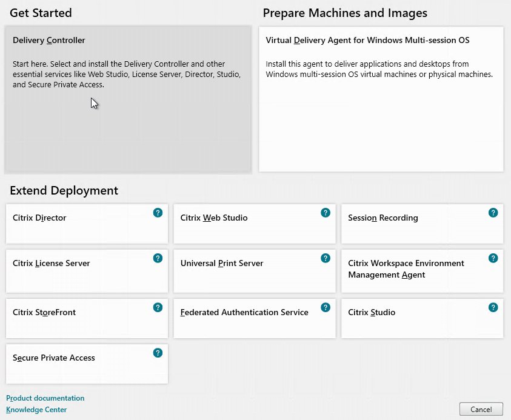Choose the Session Recording tile
This screenshot has width=511, height=420.
pos(422,224)
